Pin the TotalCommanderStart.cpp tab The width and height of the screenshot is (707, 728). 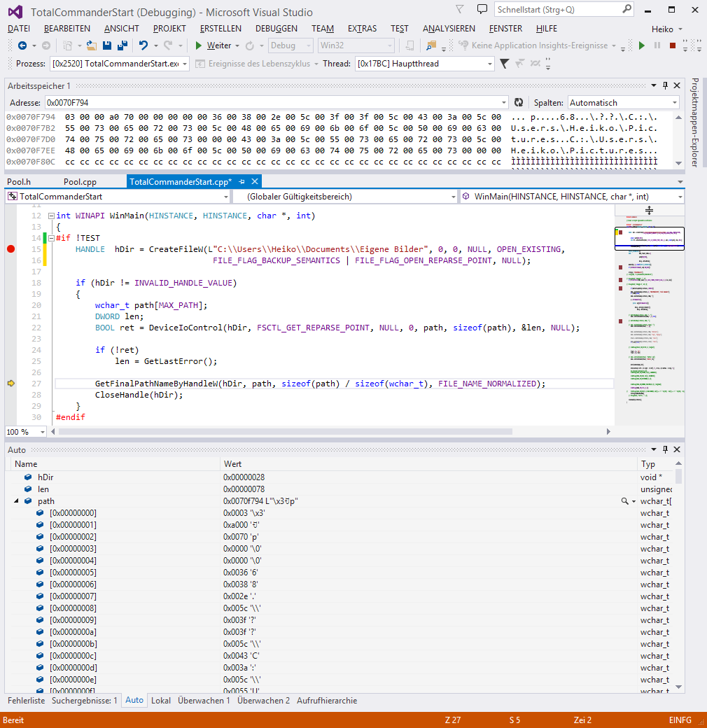tap(241, 181)
